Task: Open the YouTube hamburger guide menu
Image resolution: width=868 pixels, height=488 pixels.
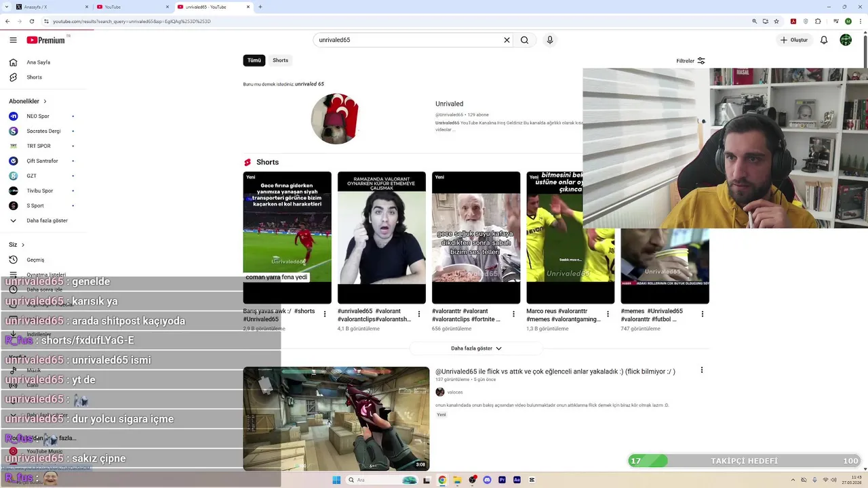Action: pos(13,40)
